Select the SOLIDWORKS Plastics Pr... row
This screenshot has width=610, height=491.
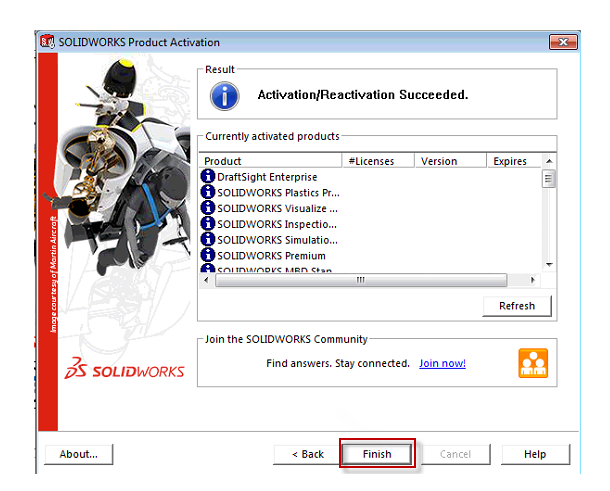370,192
